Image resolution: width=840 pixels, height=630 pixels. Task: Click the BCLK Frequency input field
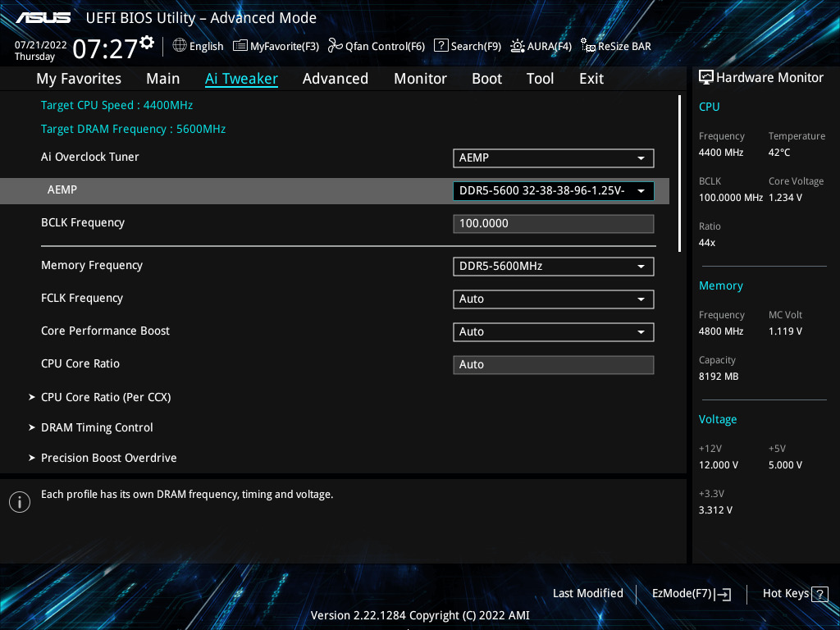pos(554,224)
